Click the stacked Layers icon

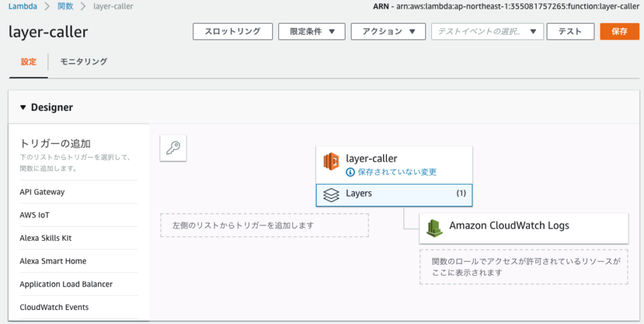coord(331,195)
